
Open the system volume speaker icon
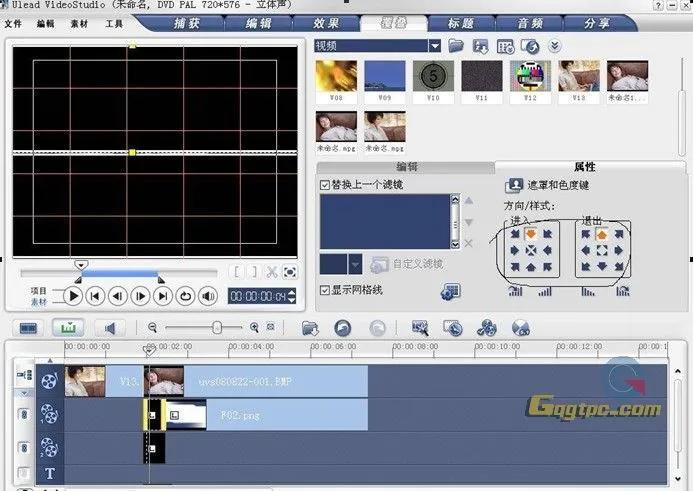208,296
